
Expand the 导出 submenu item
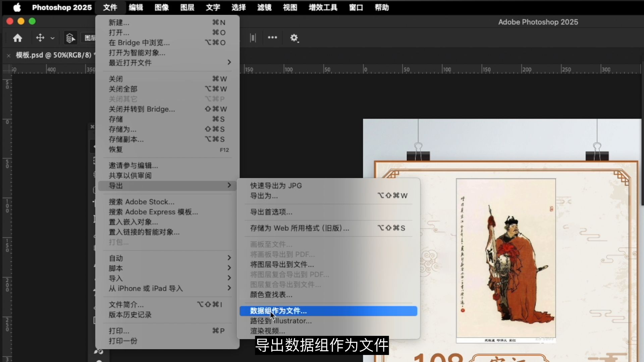[x=167, y=185]
